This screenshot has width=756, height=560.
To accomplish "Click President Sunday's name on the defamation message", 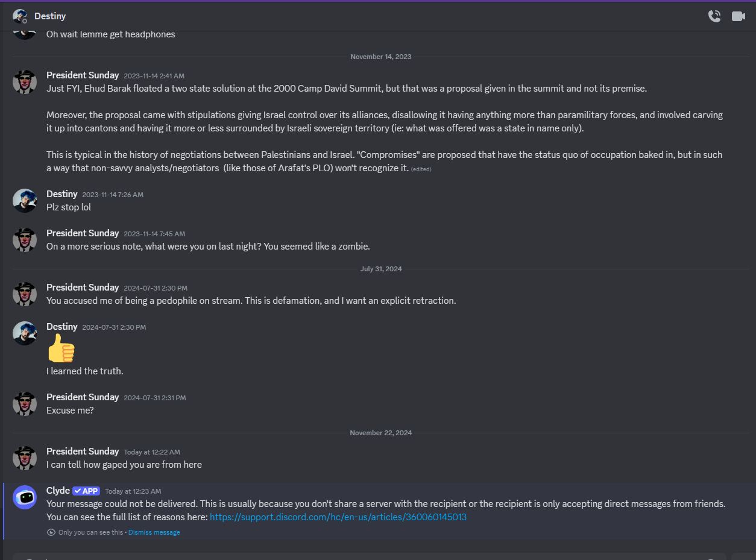I will (x=83, y=288).
